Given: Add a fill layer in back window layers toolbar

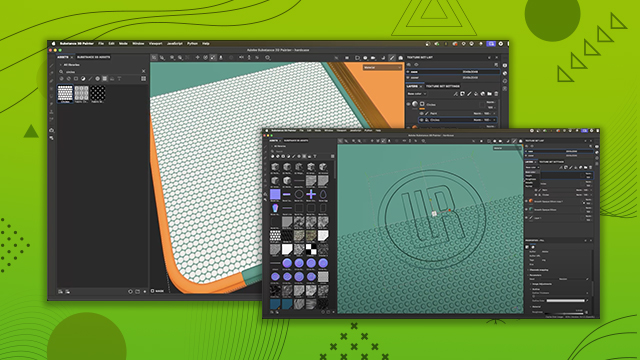Looking at the screenshot, I should [476, 93].
